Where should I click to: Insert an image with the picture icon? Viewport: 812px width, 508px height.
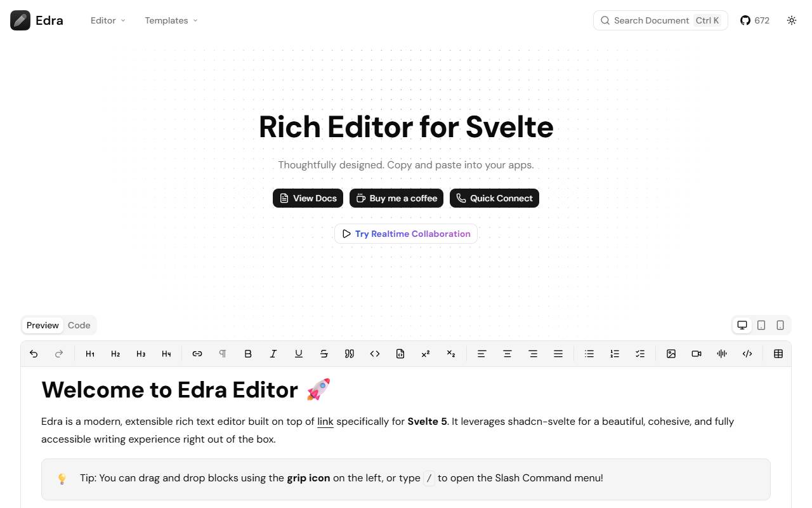[671, 354]
